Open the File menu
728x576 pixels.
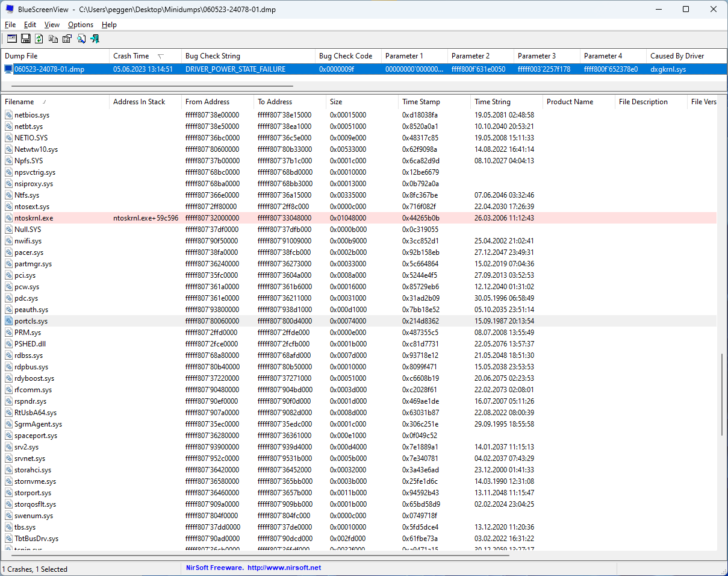(x=10, y=25)
